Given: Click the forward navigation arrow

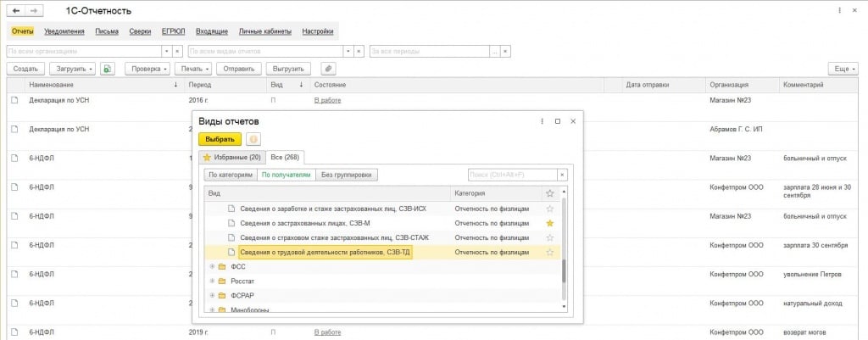Looking at the screenshot, I should [x=34, y=10].
